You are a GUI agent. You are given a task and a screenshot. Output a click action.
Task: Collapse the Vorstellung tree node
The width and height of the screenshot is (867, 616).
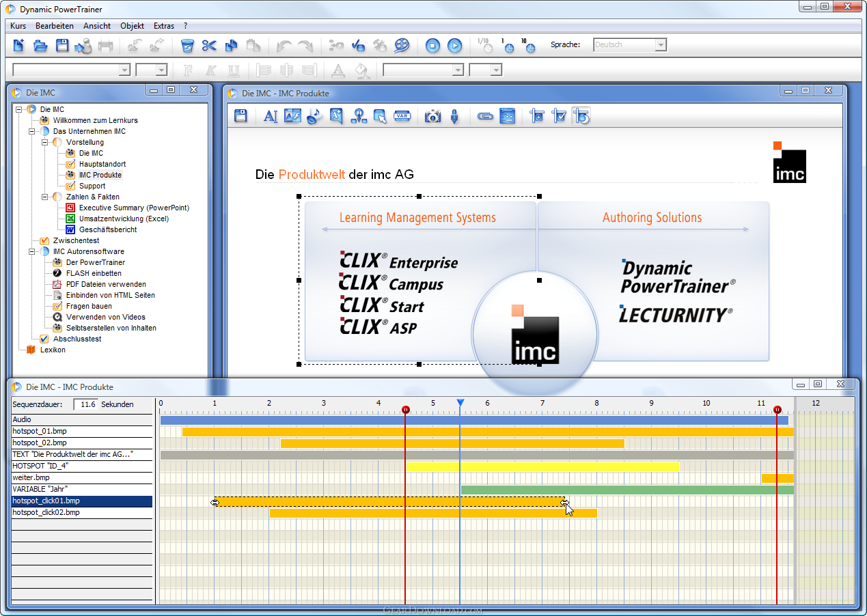coord(44,142)
